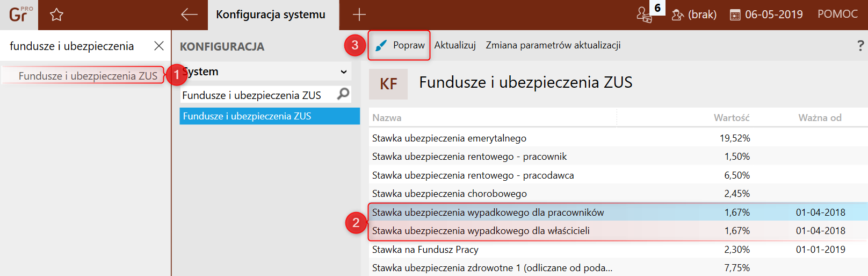The height and width of the screenshot is (276, 868).
Task: Sort by the Wartość column header
Action: (732, 117)
